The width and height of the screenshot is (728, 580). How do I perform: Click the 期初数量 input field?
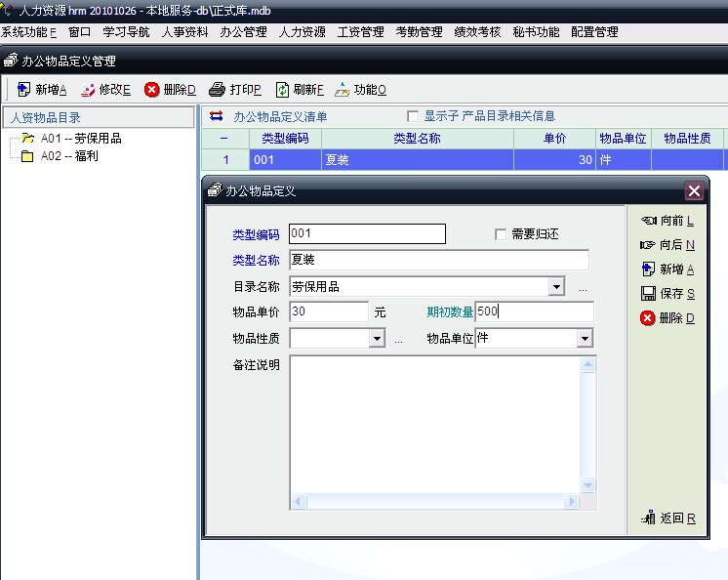[x=533, y=312]
